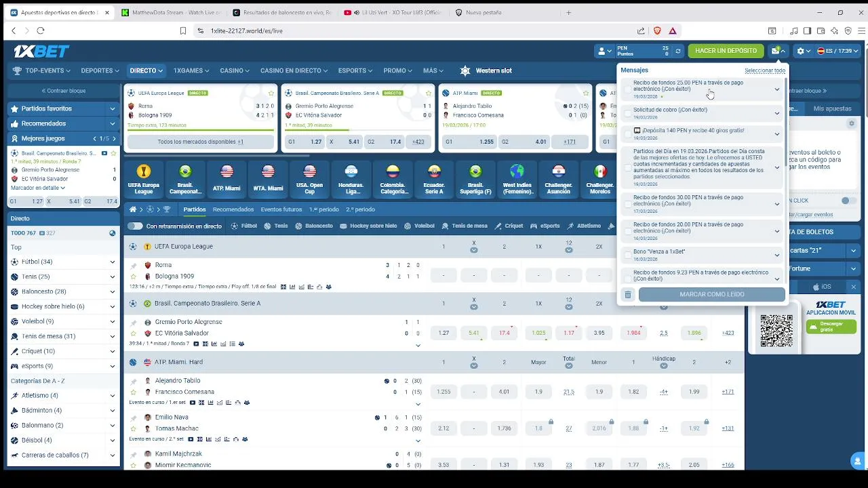Check the Bono Venza a 1xBet message
The height and width of the screenshot is (488, 868).
628,255
